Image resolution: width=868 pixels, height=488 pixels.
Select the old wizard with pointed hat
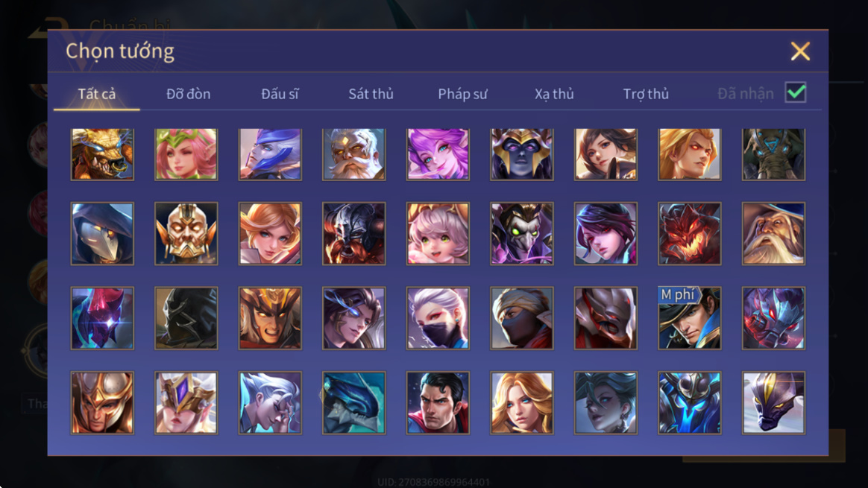773,233
